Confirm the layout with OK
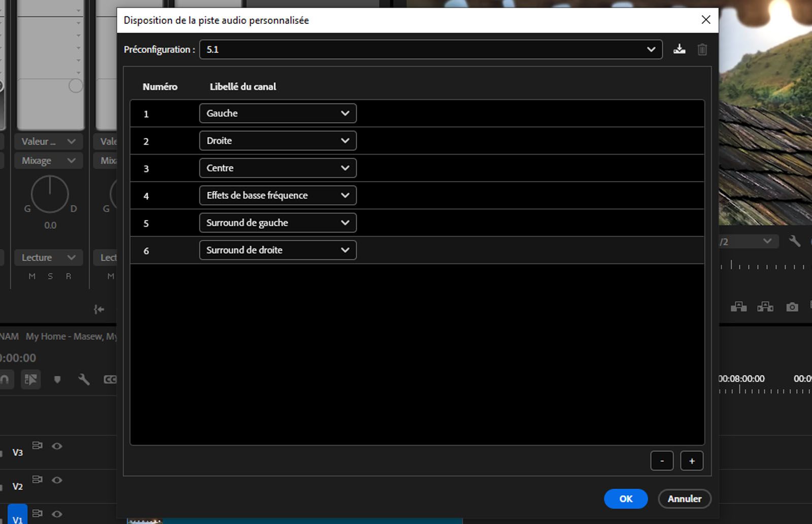The height and width of the screenshot is (524, 812). click(x=626, y=499)
